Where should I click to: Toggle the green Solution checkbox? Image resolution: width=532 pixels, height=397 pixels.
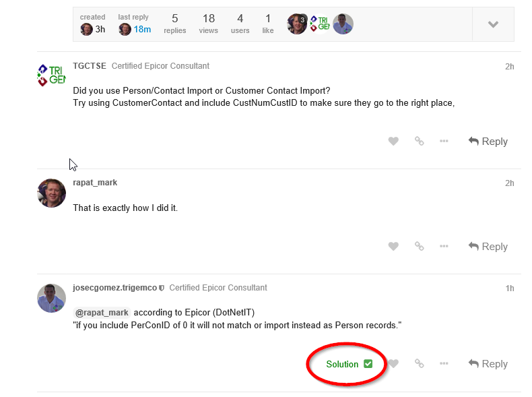click(x=368, y=364)
